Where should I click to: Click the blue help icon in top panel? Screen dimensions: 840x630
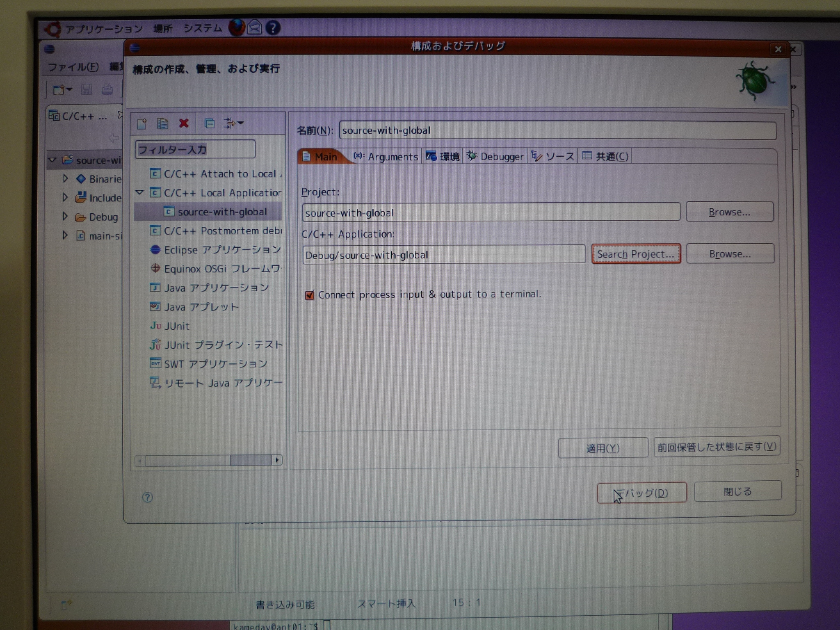pos(273,27)
